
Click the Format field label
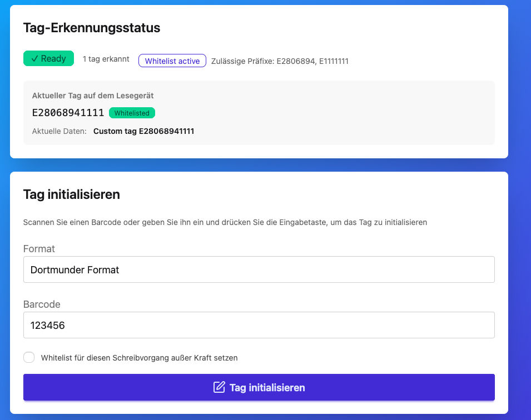[x=39, y=249]
